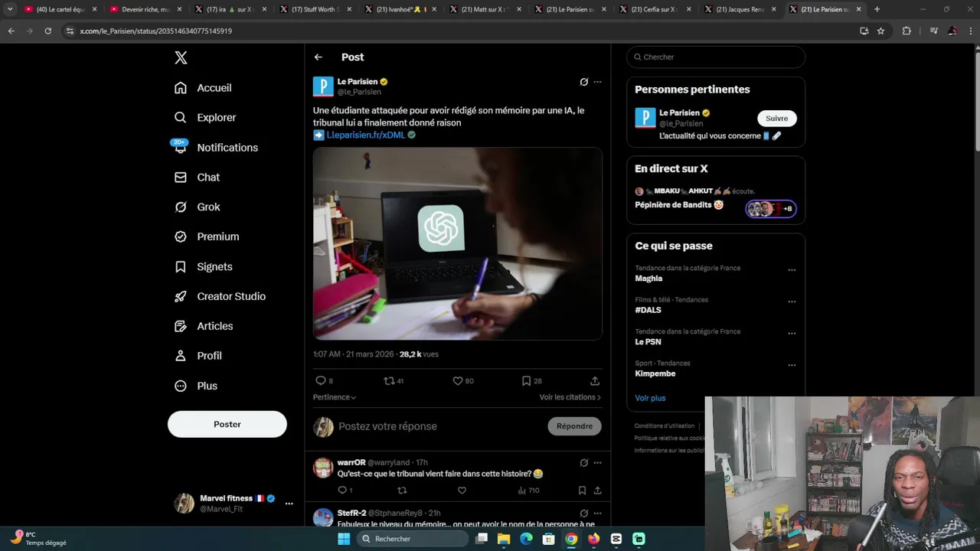
Task: Expand the Pertinence sort dropdown
Action: click(x=335, y=397)
